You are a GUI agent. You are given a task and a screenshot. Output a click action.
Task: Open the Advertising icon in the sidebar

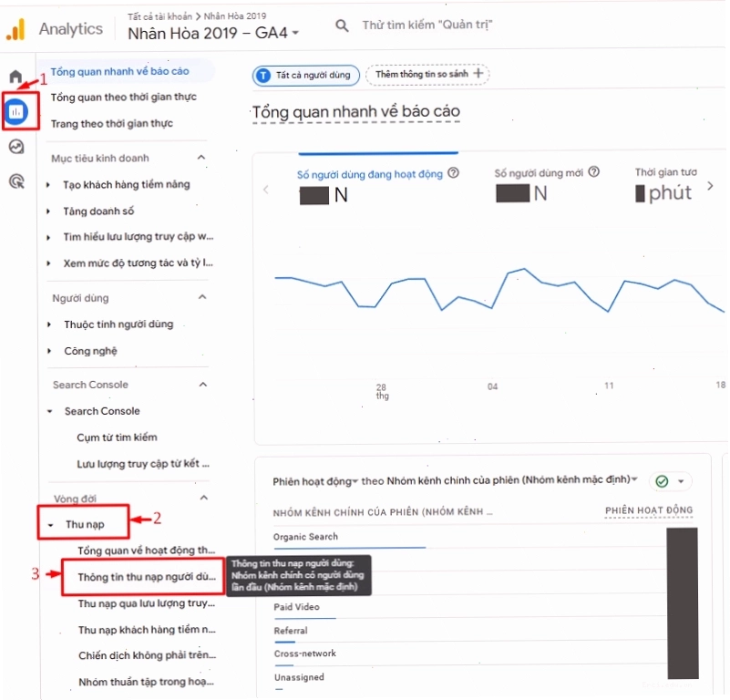(x=16, y=181)
